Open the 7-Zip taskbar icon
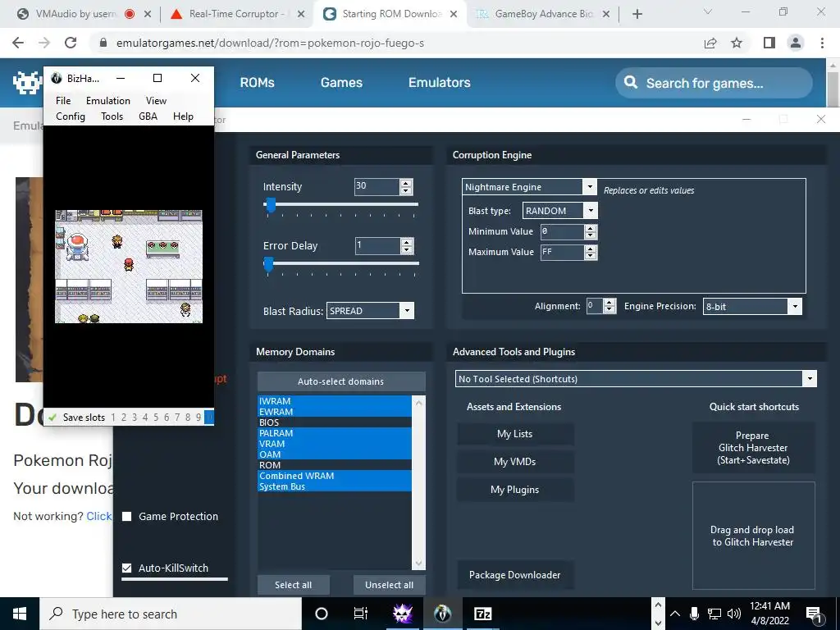 482,614
